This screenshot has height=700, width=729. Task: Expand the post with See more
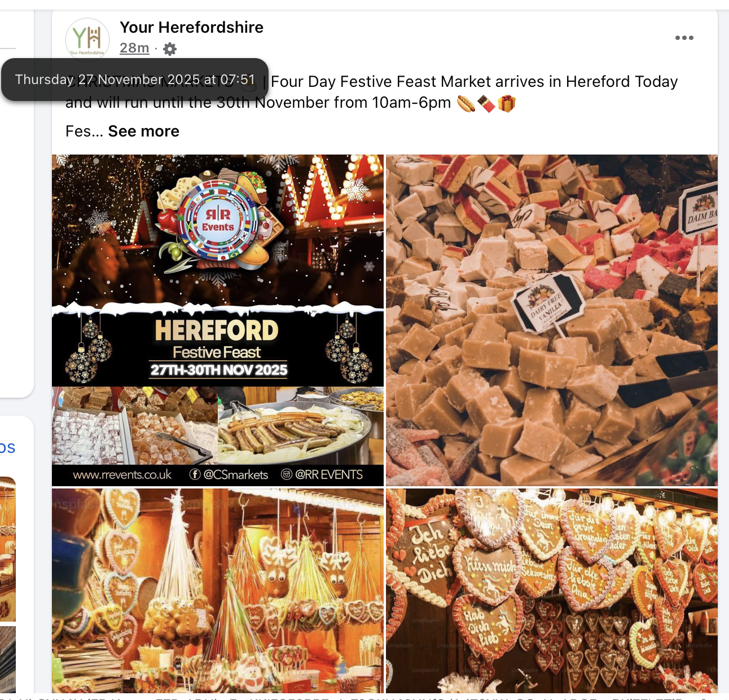click(143, 131)
